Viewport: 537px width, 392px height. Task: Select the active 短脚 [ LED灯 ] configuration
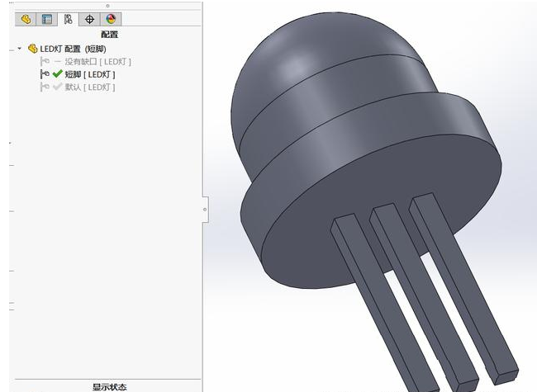point(90,74)
